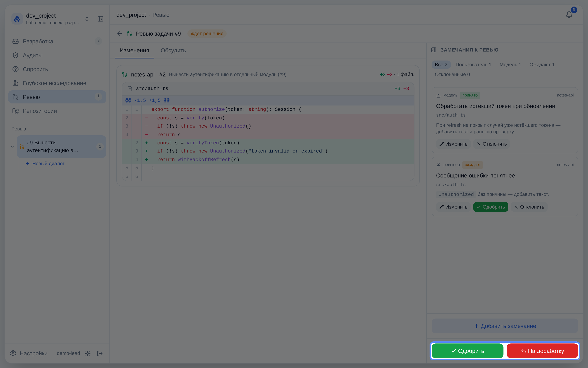Click the person icon on the ревьюер remark

[x=438, y=165]
